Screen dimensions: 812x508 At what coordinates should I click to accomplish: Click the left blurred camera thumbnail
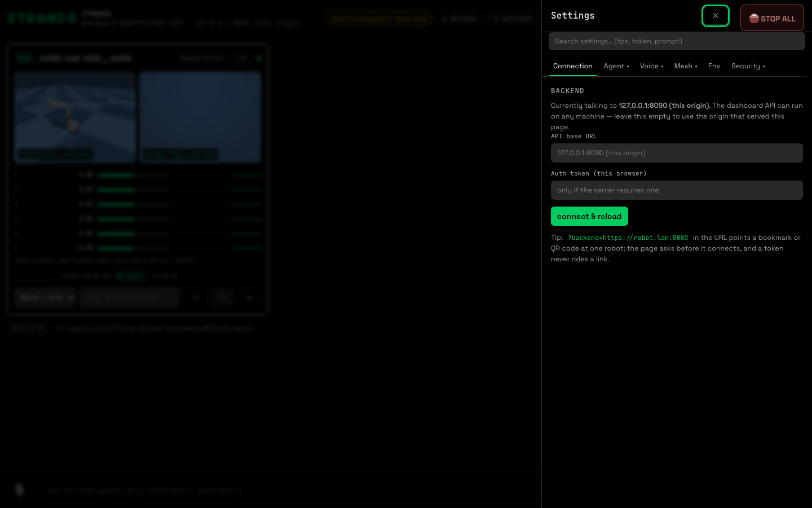[x=75, y=117]
